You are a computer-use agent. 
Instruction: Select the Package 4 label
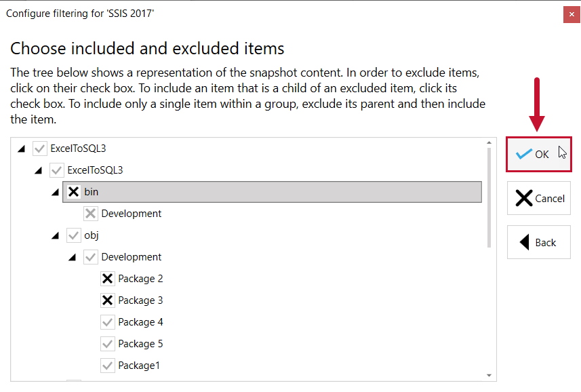(x=140, y=322)
